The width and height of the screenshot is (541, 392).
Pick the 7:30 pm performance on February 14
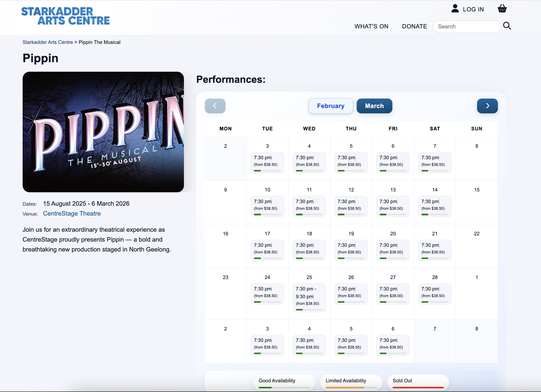435,206
